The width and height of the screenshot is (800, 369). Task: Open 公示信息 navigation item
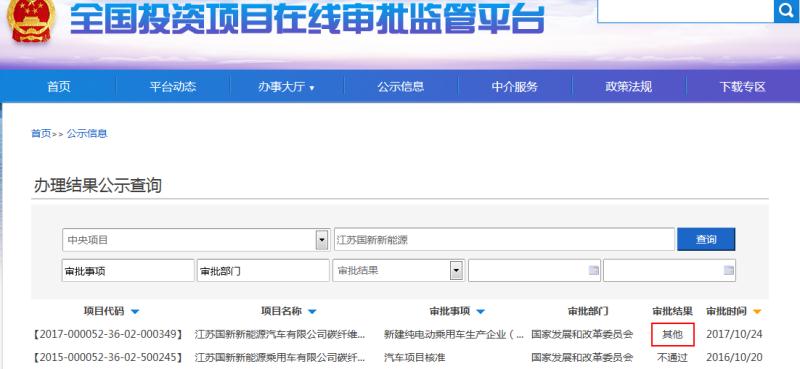(401, 87)
